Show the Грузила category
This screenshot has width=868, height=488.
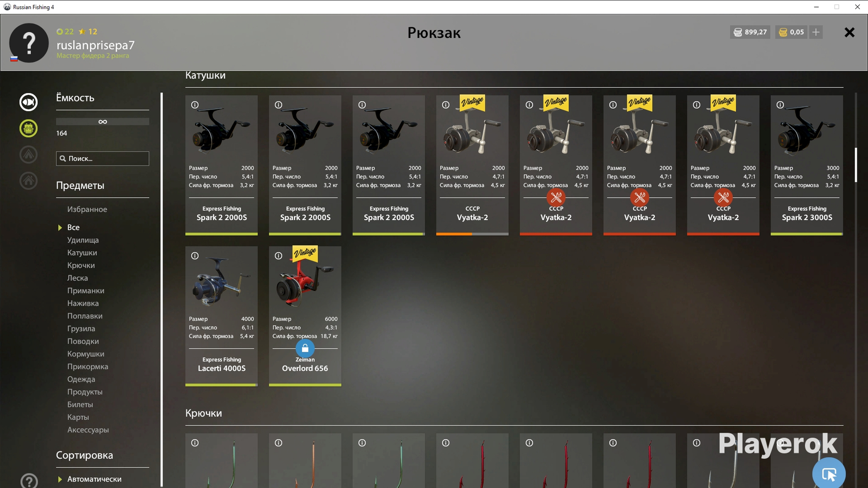[81, 329]
